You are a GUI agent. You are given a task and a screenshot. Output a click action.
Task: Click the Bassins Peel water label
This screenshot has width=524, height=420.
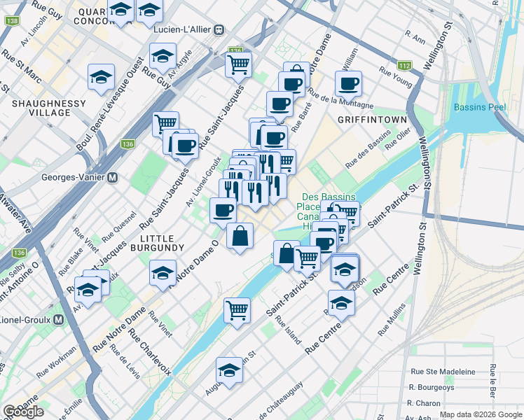coord(480,107)
